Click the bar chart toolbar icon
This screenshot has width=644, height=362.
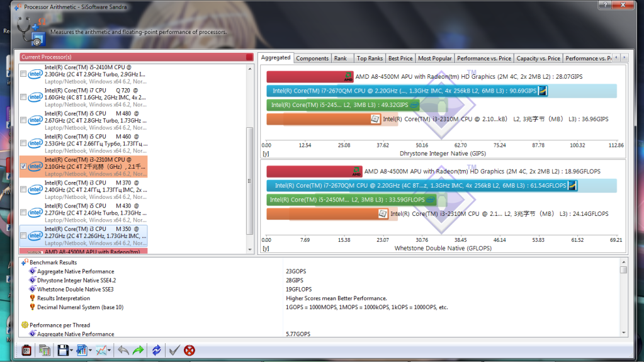tap(82, 351)
